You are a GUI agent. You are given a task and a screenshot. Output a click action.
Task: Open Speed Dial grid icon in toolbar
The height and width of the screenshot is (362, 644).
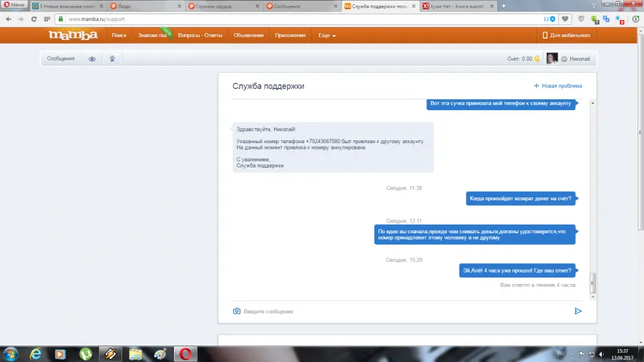pos(47,19)
